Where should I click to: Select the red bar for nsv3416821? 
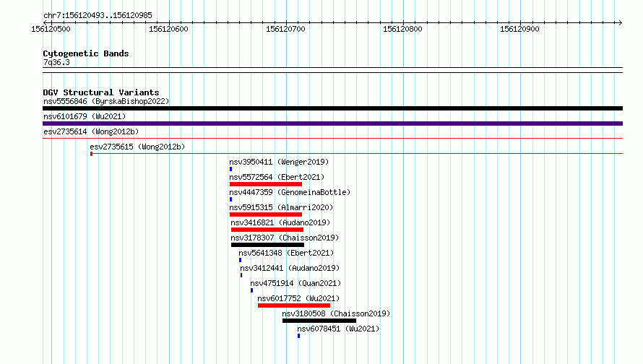pos(267,230)
